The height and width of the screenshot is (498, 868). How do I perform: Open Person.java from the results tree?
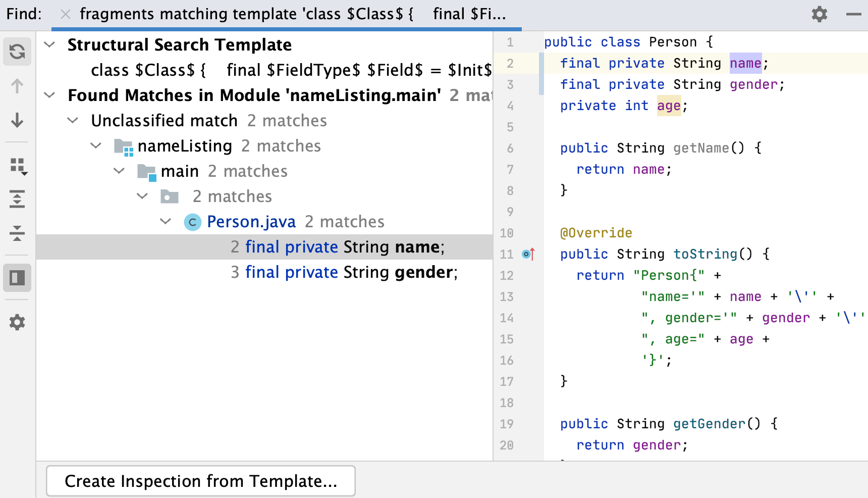pyautogui.click(x=251, y=221)
